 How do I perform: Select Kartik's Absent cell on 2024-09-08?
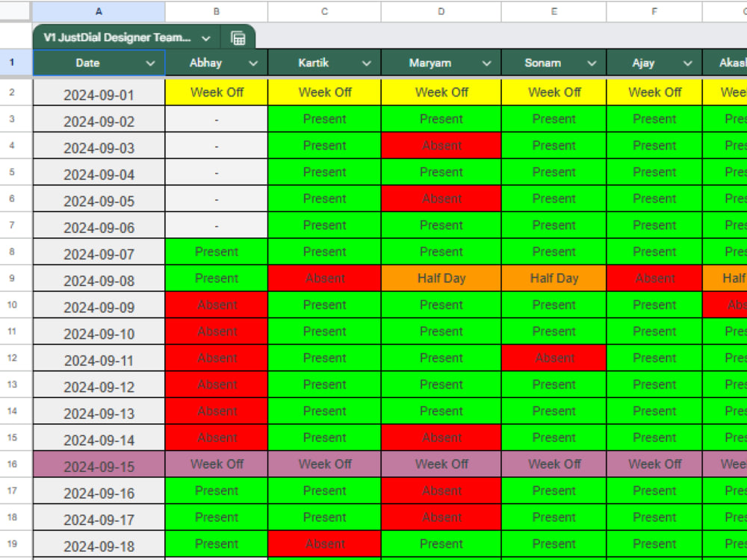(x=324, y=278)
